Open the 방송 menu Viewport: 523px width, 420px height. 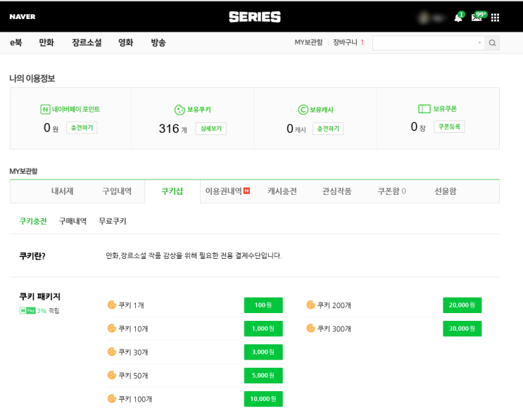[x=158, y=42]
